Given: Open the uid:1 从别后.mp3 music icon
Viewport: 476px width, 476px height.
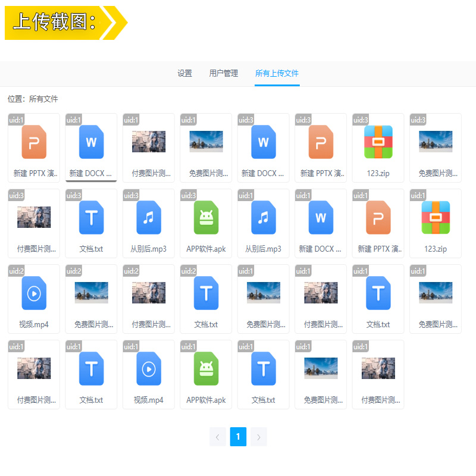Looking at the screenshot, I should pyautogui.click(x=263, y=217).
